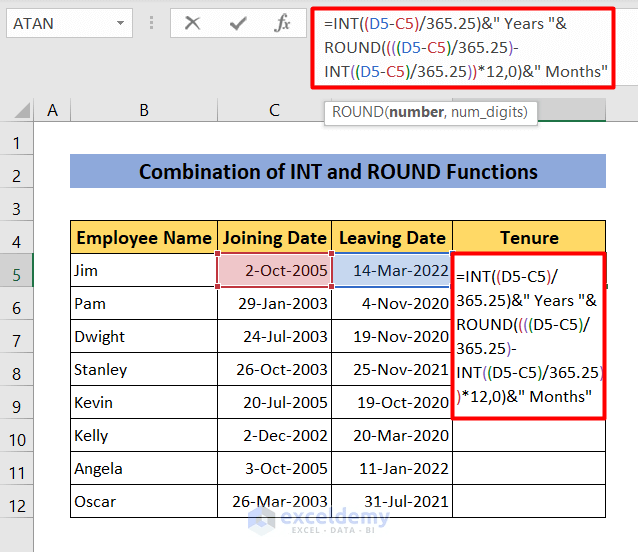Select column C header
The image size is (638, 552).
pyautogui.click(x=274, y=110)
